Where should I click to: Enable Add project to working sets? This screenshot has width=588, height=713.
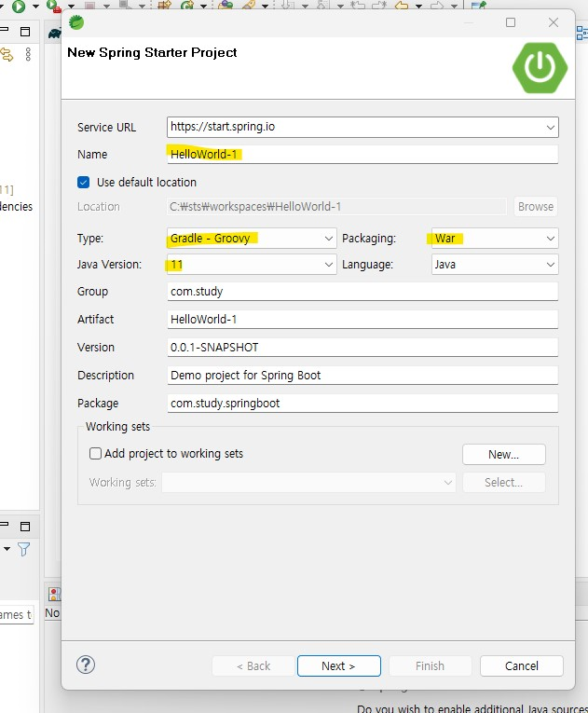click(x=95, y=453)
